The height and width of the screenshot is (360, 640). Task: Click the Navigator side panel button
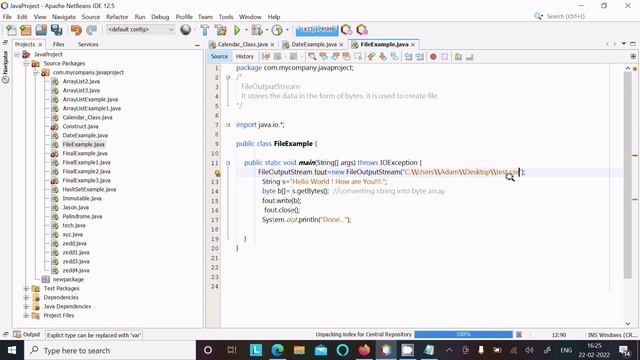5,67
